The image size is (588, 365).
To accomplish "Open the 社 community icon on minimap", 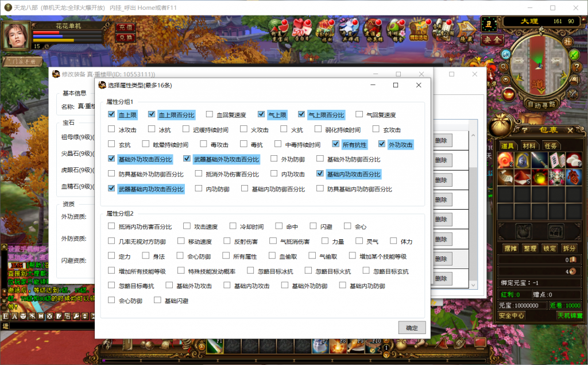I will click(x=567, y=41).
